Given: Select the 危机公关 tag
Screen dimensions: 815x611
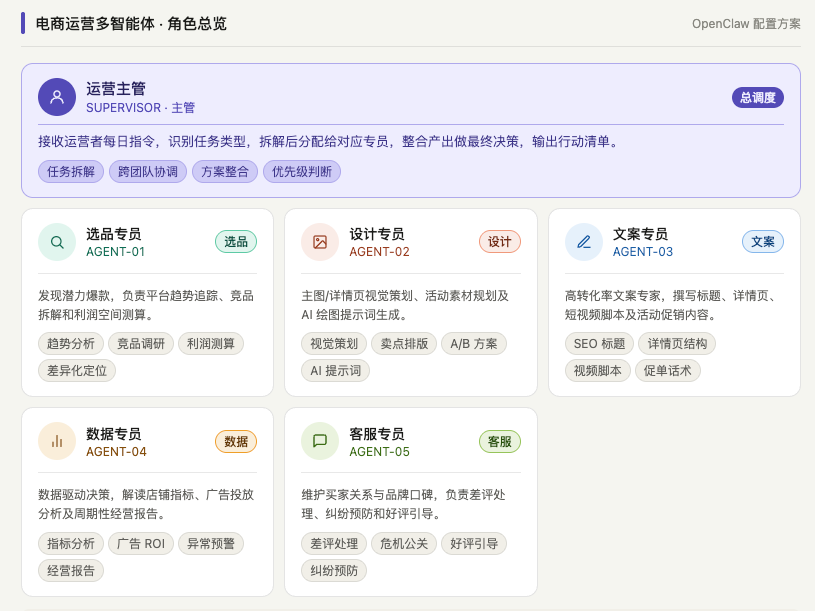Looking at the screenshot, I should click(405, 543).
